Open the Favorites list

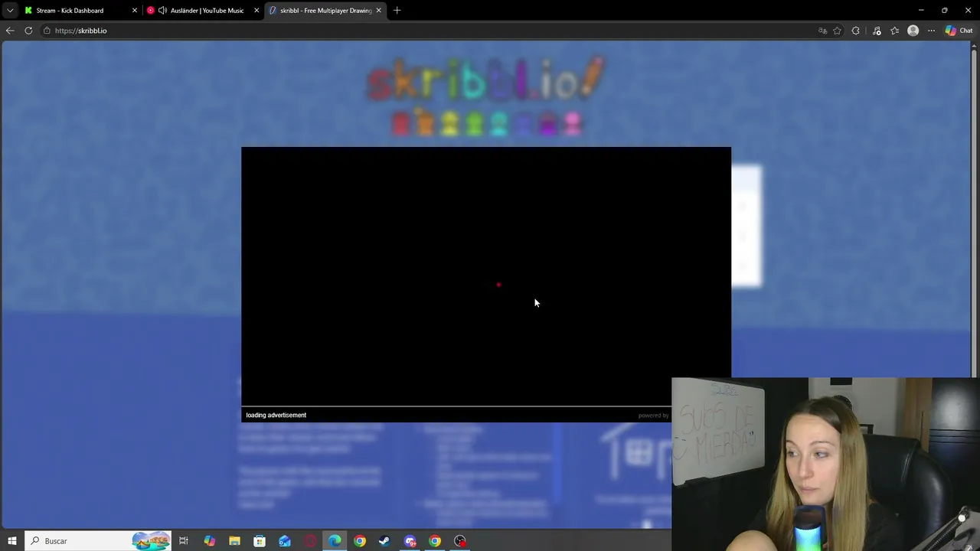894,31
